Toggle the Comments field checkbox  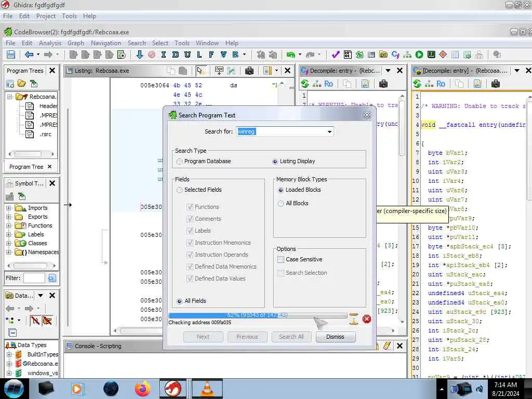tap(190, 219)
